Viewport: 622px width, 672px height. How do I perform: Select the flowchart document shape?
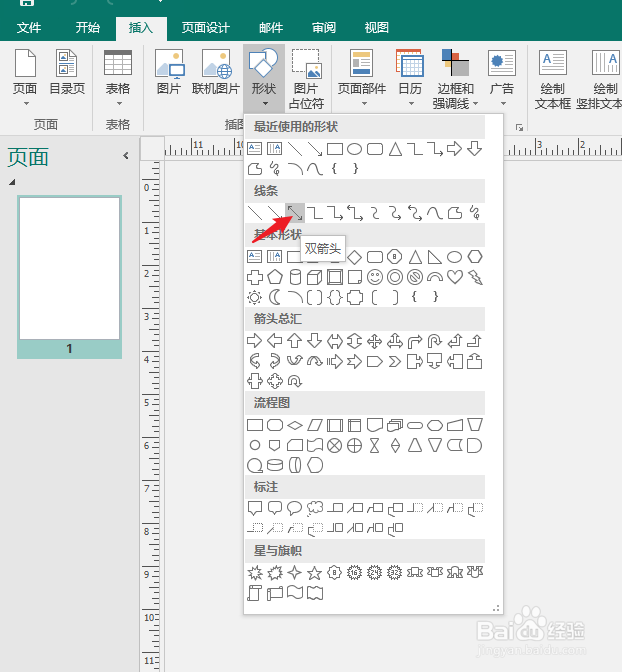point(375,425)
